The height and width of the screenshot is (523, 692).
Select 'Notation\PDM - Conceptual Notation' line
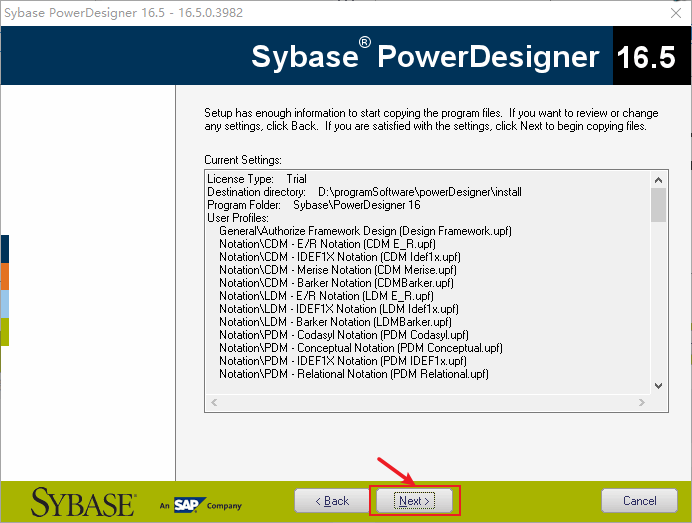(x=361, y=348)
